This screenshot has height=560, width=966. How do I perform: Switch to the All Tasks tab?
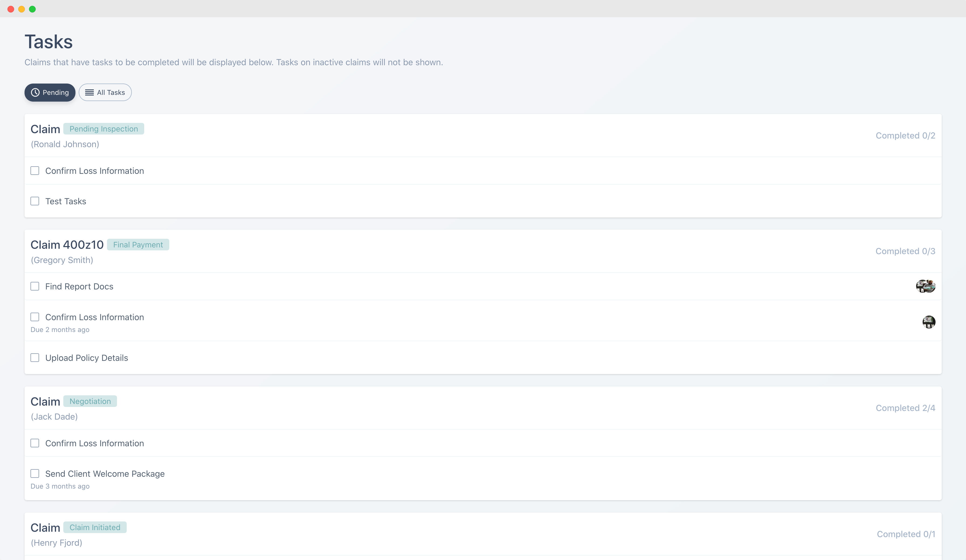pyautogui.click(x=105, y=92)
